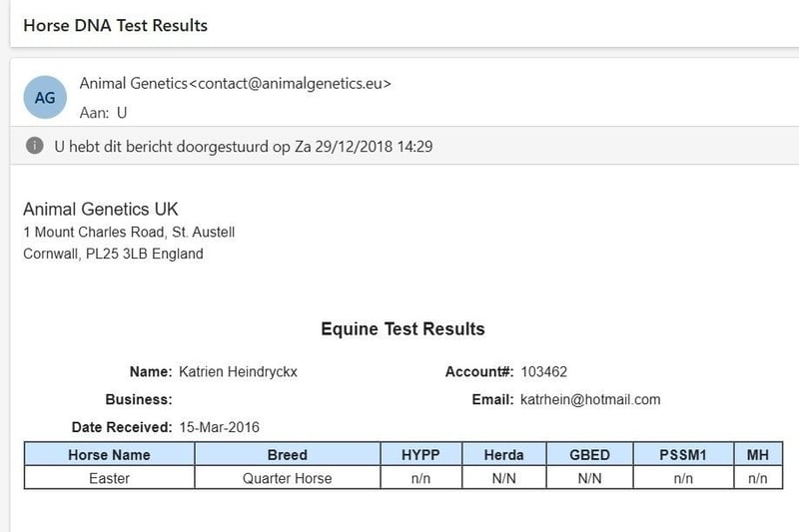Click the Easter horse name cell
Image resolution: width=799 pixels, height=532 pixels.
point(109,478)
